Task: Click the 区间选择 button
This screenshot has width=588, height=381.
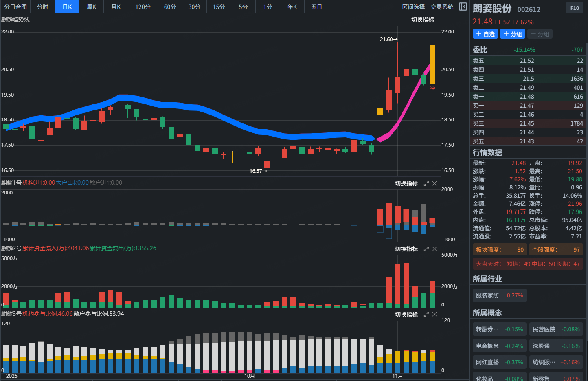Action: click(x=413, y=7)
